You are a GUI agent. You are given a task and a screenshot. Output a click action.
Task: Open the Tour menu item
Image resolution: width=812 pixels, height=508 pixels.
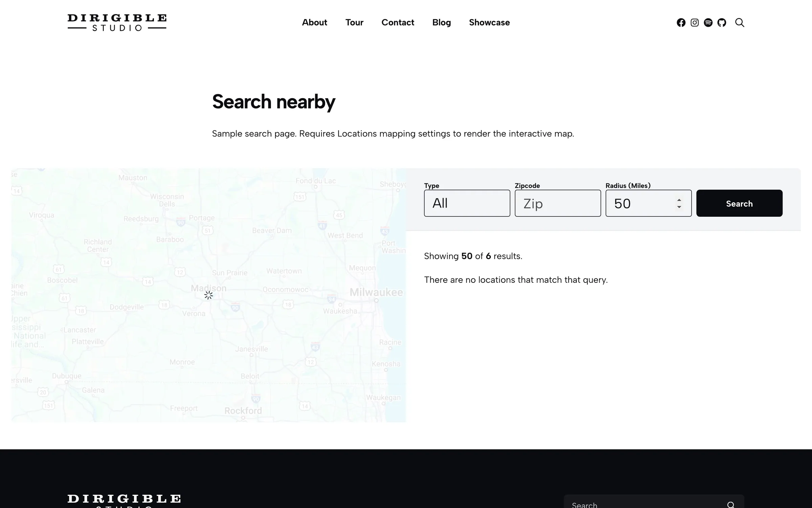pos(354,22)
